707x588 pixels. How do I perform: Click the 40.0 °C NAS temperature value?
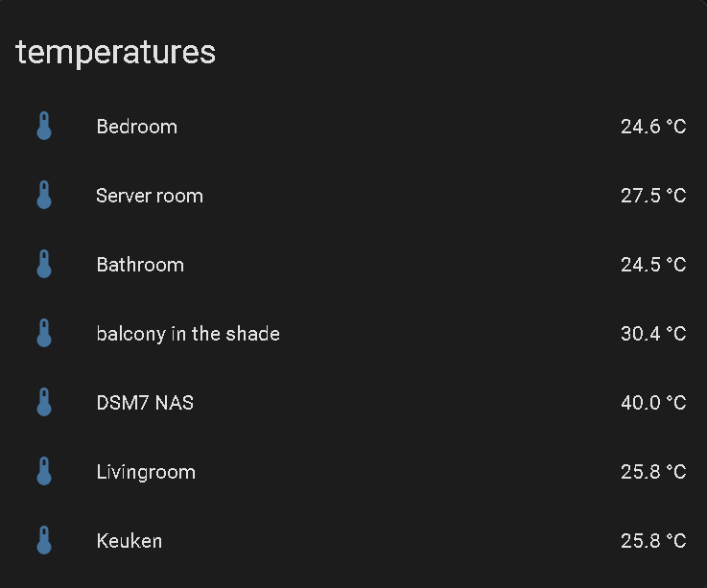653,403
